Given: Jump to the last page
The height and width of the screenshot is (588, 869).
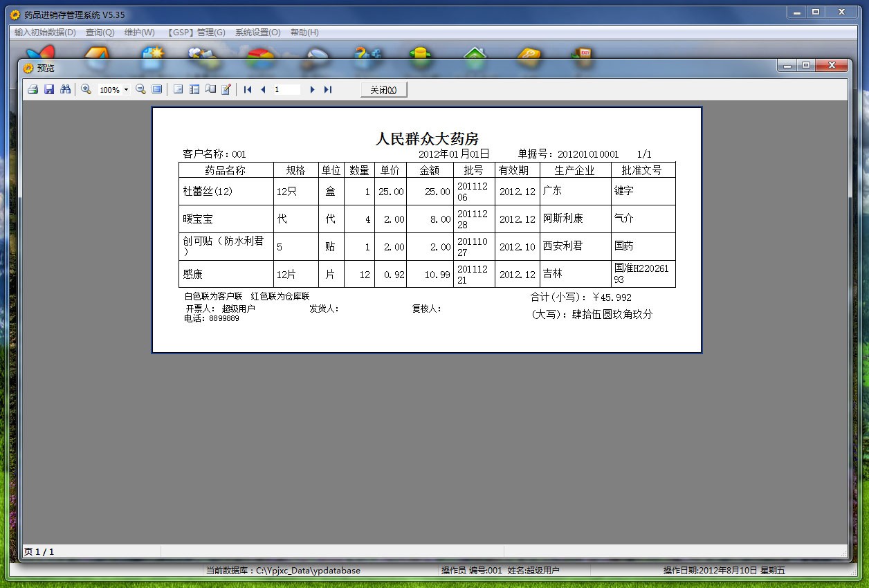Looking at the screenshot, I should (328, 89).
